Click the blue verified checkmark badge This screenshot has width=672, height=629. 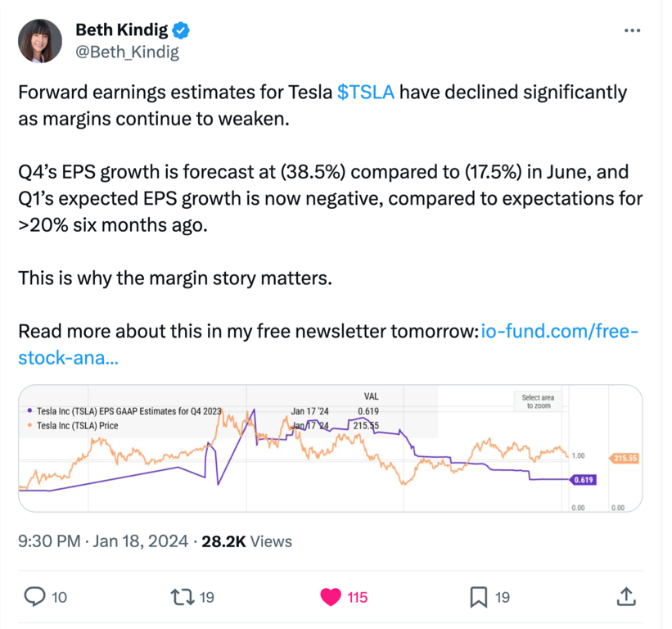tap(183, 30)
